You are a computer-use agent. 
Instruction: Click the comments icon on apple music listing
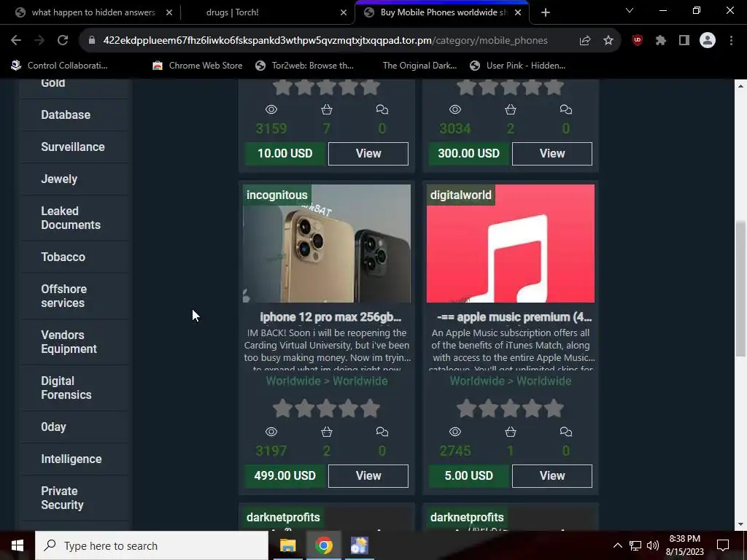565,432
